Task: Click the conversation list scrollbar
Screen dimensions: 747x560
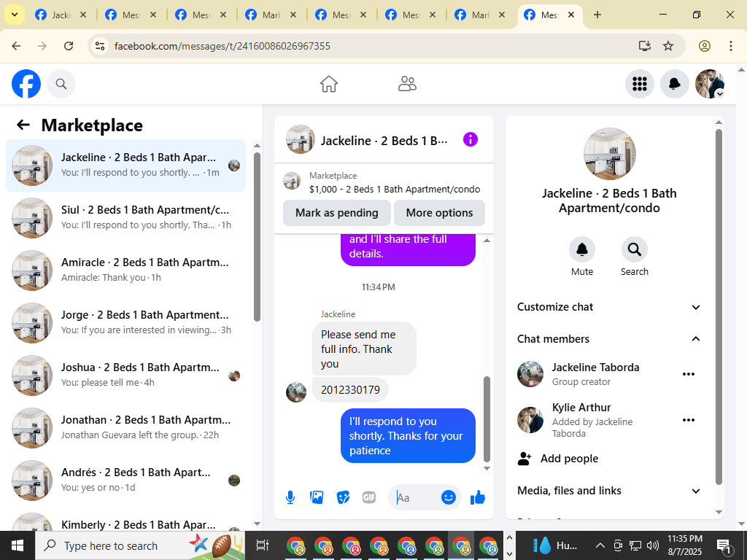Action: [x=258, y=237]
